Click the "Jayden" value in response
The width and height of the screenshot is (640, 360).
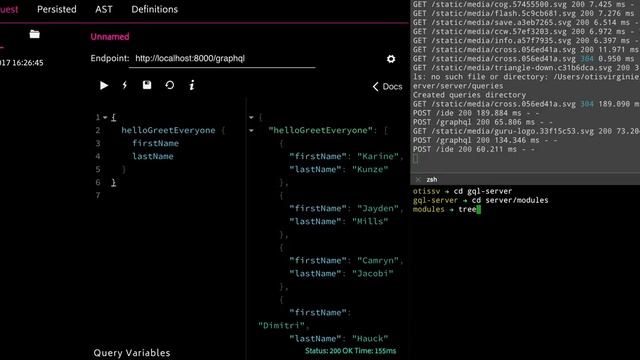point(378,209)
